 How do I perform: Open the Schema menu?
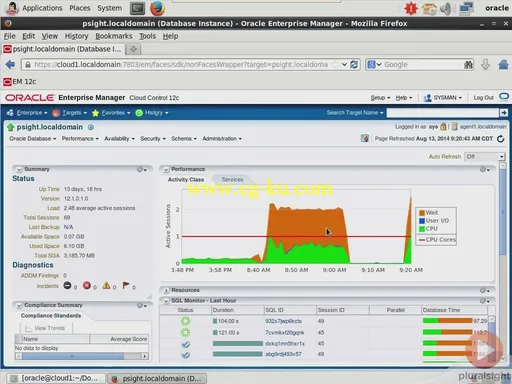click(184, 139)
